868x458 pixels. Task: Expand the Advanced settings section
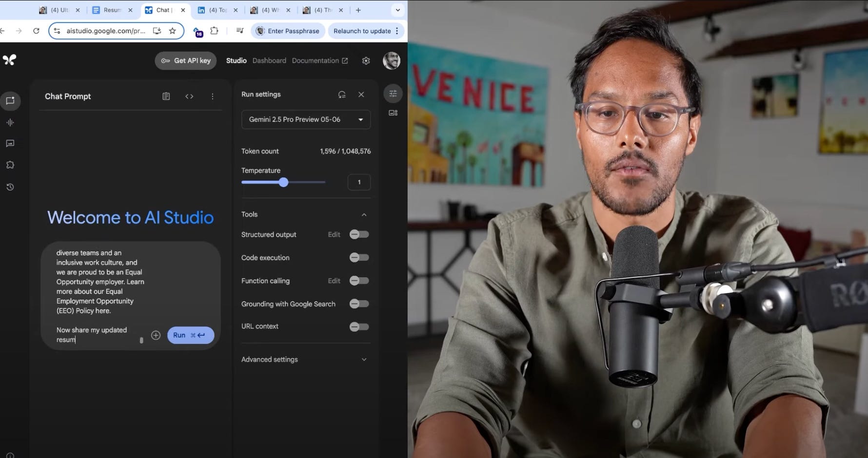306,360
